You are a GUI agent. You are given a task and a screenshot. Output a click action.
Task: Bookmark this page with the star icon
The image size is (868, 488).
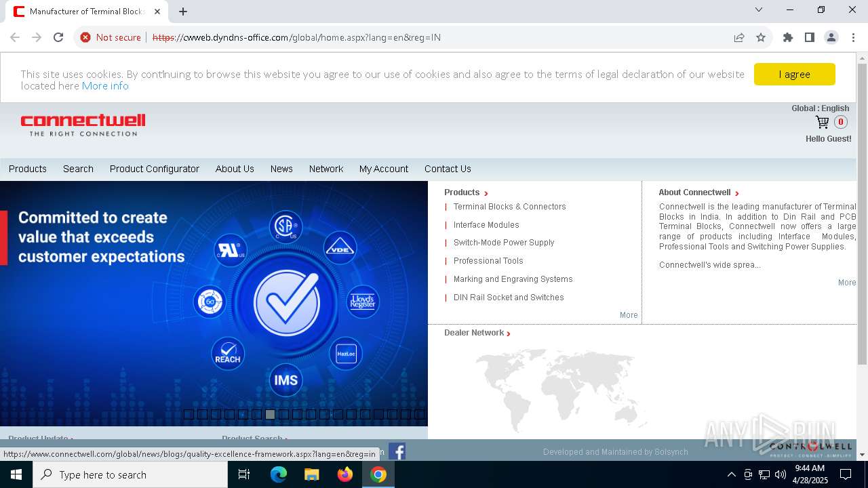(x=761, y=37)
